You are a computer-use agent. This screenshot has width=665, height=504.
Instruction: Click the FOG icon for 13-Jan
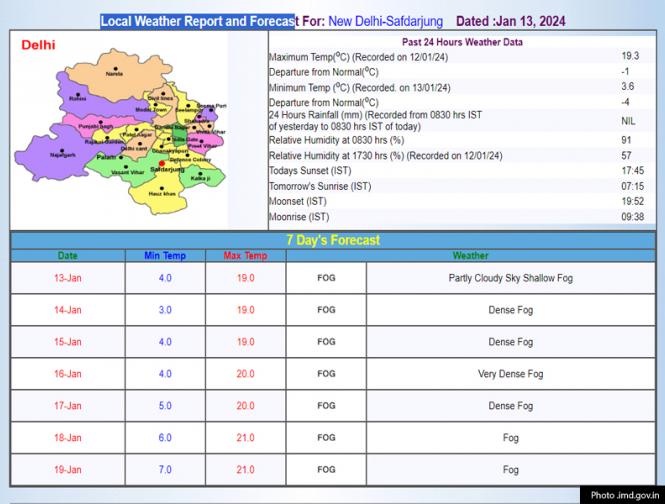pyautogui.click(x=326, y=278)
